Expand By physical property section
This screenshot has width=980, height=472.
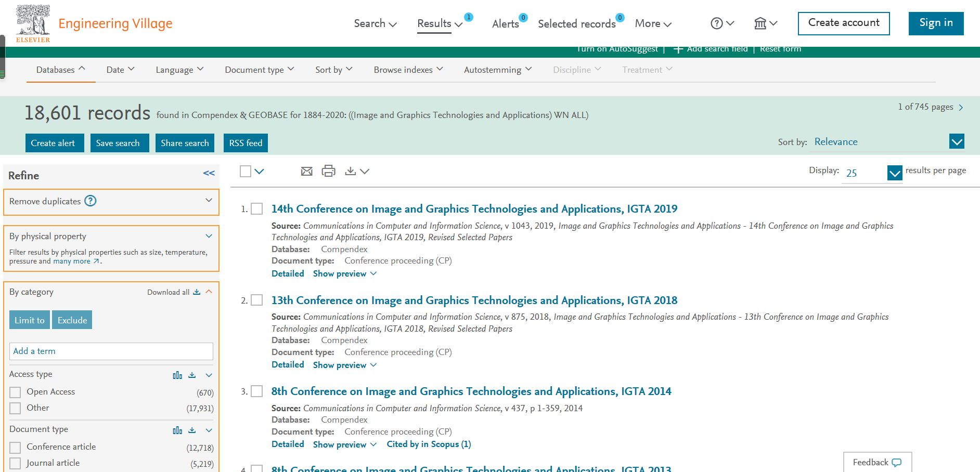[209, 236]
